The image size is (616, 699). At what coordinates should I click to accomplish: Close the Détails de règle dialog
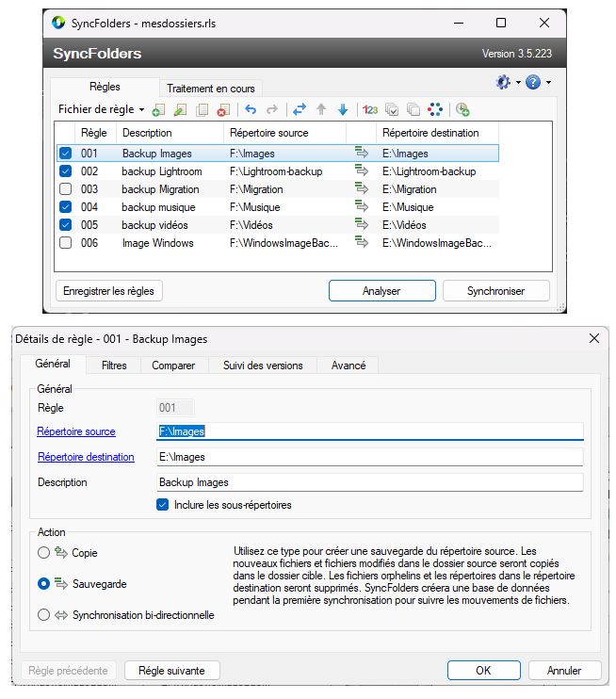594,338
